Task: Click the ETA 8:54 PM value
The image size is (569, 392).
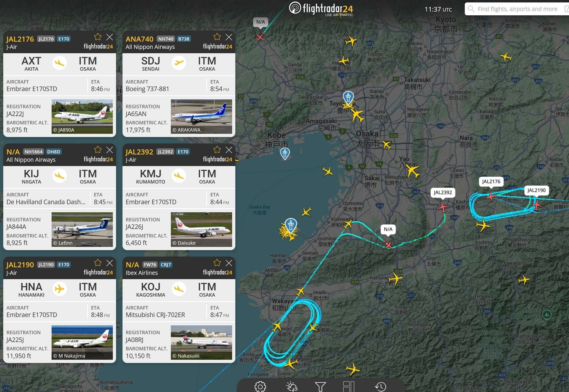Action: coord(219,89)
